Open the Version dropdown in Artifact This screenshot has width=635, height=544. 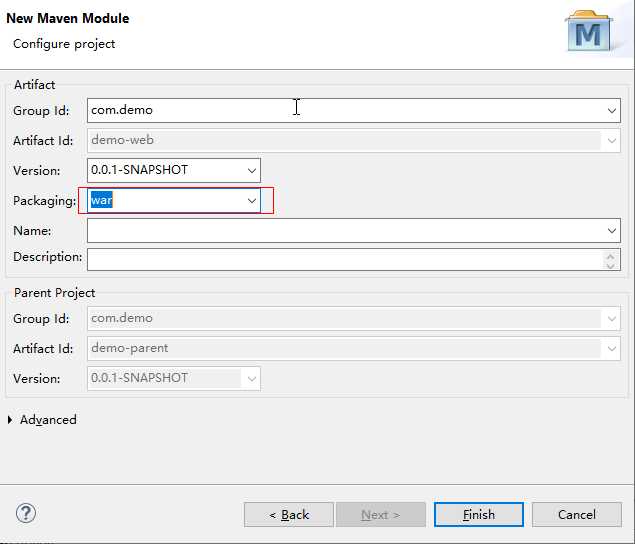(252, 170)
